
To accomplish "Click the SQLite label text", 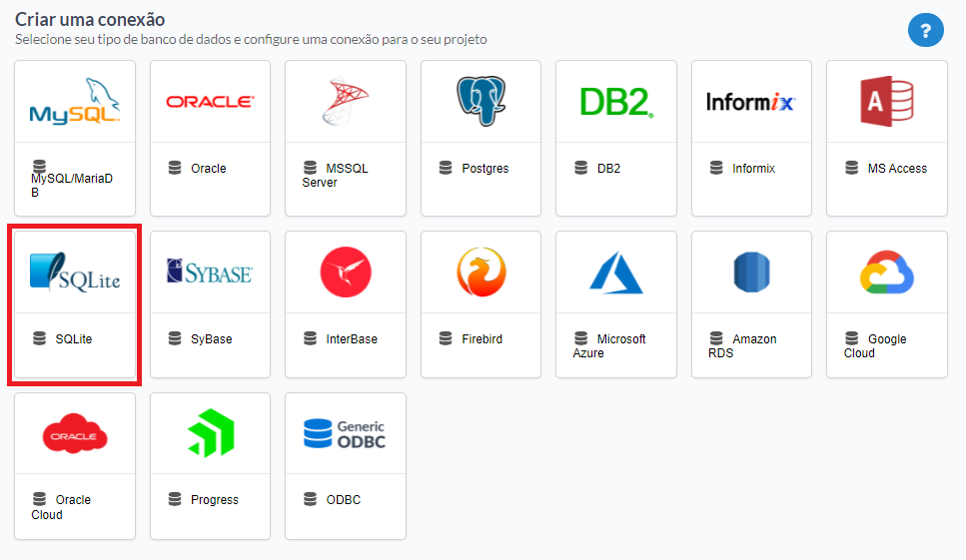I will [73, 338].
